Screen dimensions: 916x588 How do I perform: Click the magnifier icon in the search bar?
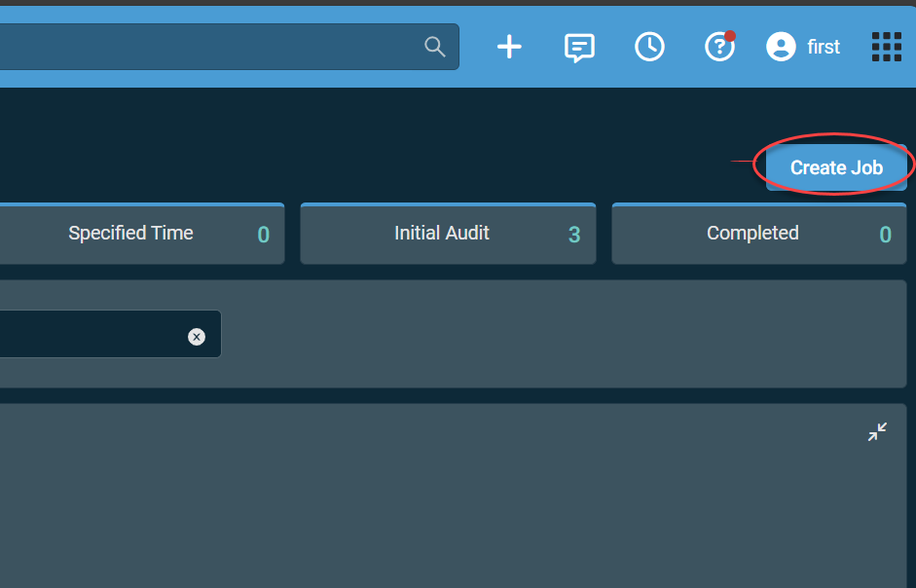click(x=435, y=47)
